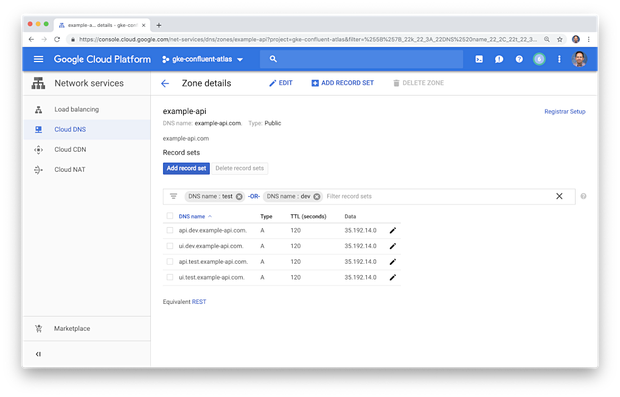Click the TTL (seconds) column header
The height and width of the screenshot is (397, 620).
(x=308, y=216)
